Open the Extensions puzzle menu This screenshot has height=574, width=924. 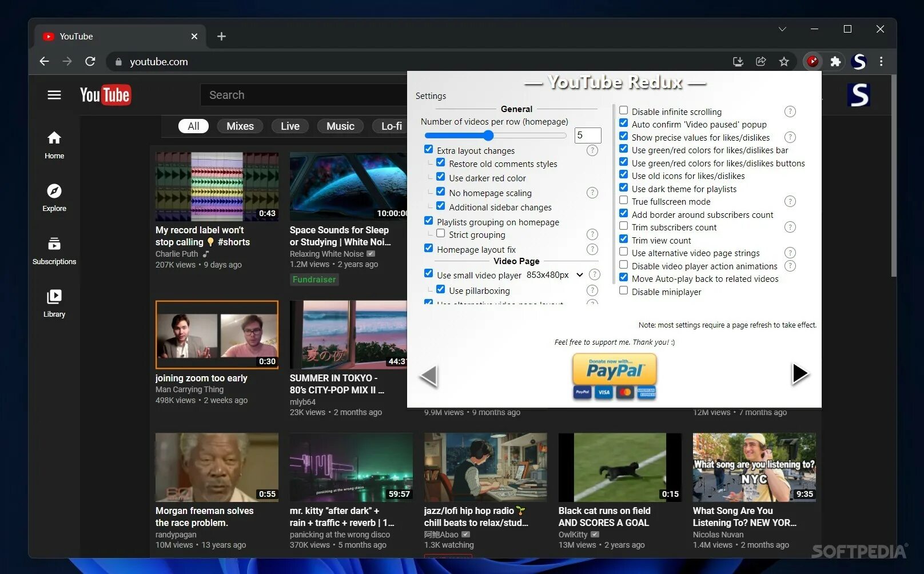pyautogui.click(x=835, y=61)
